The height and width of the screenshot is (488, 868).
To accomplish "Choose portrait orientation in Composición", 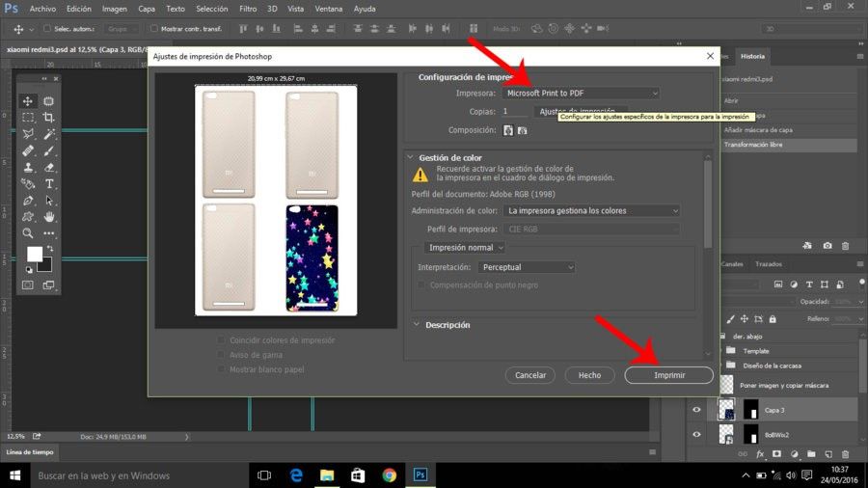I will [x=508, y=130].
